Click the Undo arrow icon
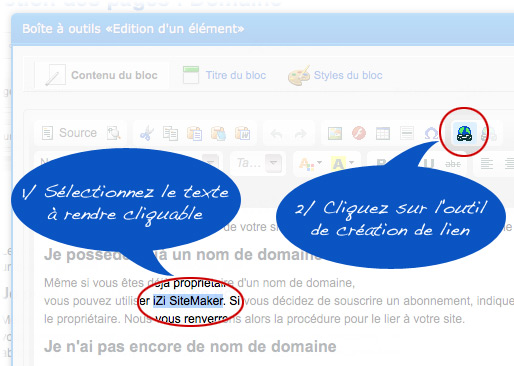This screenshot has height=366, width=514. pos(276,134)
